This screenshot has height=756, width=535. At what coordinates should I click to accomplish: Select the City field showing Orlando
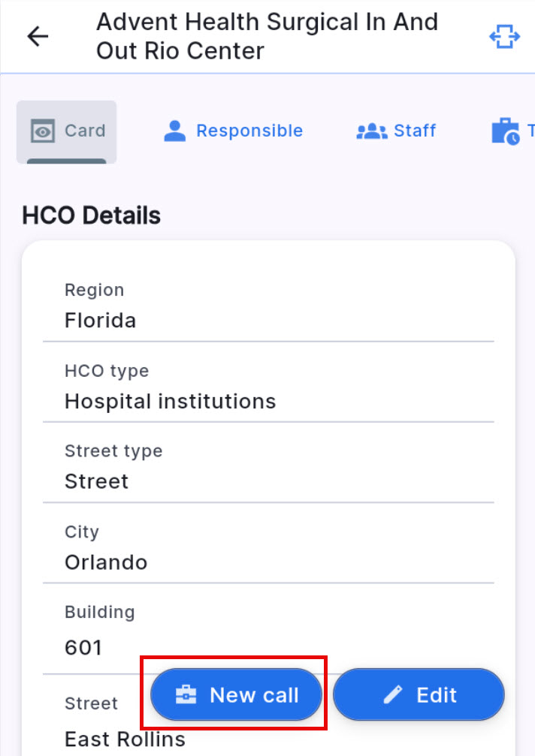coord(267,549)
